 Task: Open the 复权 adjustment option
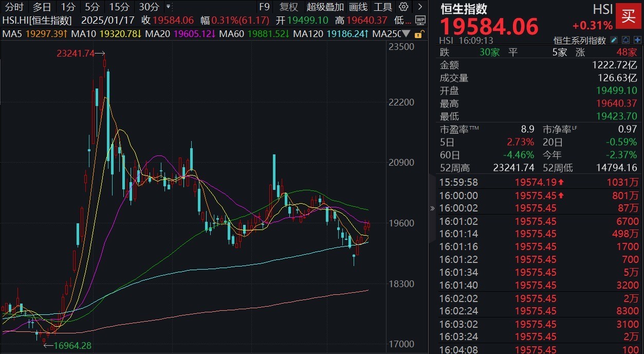pyautogui.click(x=289, y=7)
